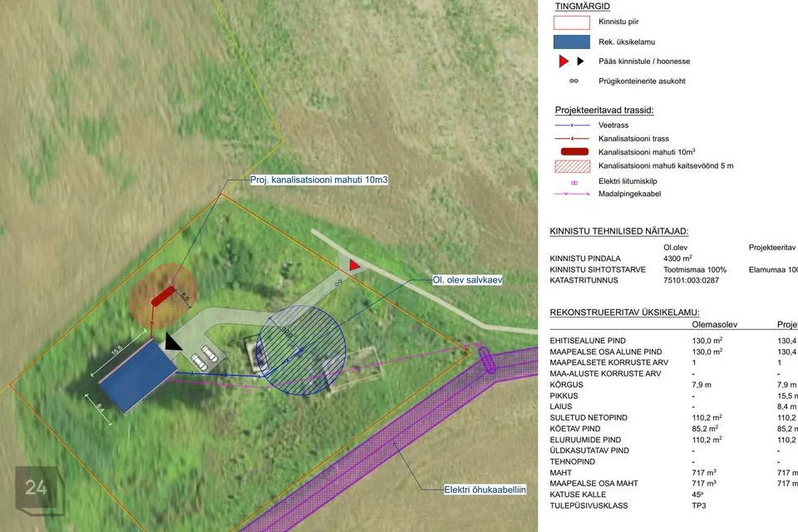Click the 4300 m² property area value

tap(677, 259)
